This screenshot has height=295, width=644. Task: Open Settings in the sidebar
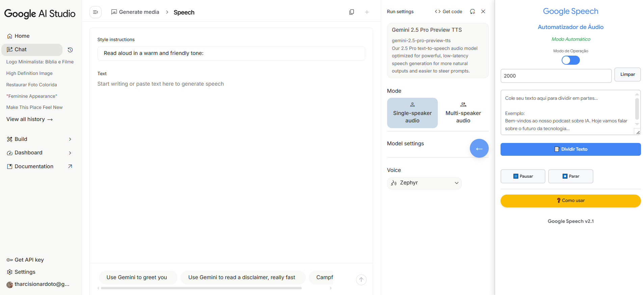pos(21,272)
